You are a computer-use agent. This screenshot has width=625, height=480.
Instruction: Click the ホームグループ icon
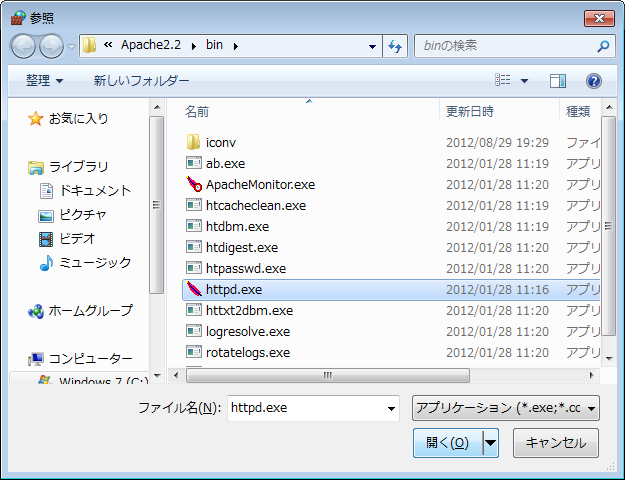click(36, 311)
